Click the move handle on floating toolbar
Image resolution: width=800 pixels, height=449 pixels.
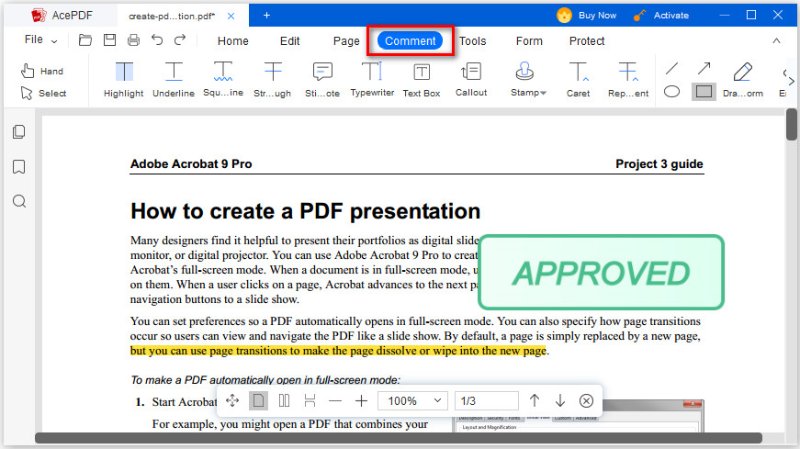click(x=233, y=401)
